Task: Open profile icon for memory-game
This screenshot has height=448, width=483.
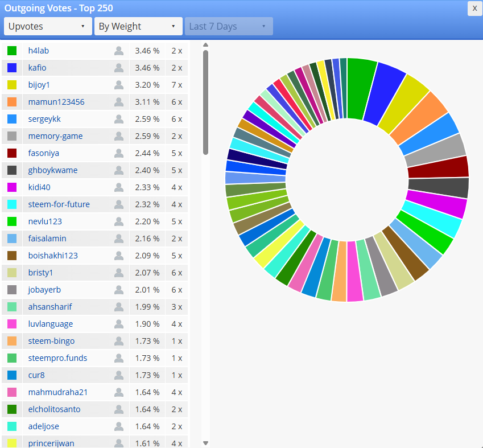Action: (119, 136)
